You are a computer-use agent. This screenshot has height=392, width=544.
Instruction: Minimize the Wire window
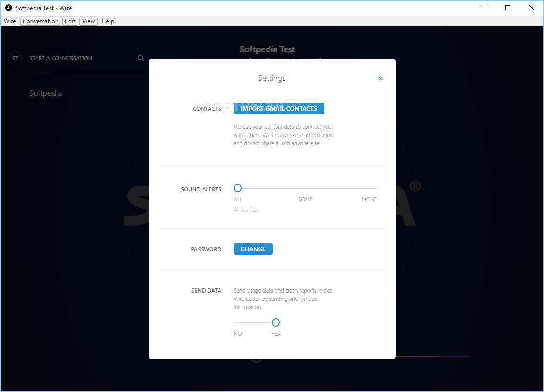[485, 8]
